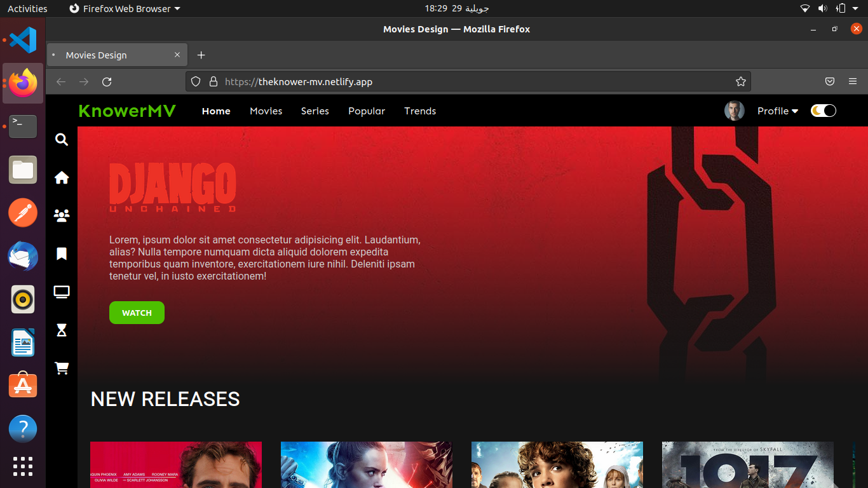Toggle the dark/light mode switch
The height and width of the screenshot is (488, 868).
coord(823,111)
